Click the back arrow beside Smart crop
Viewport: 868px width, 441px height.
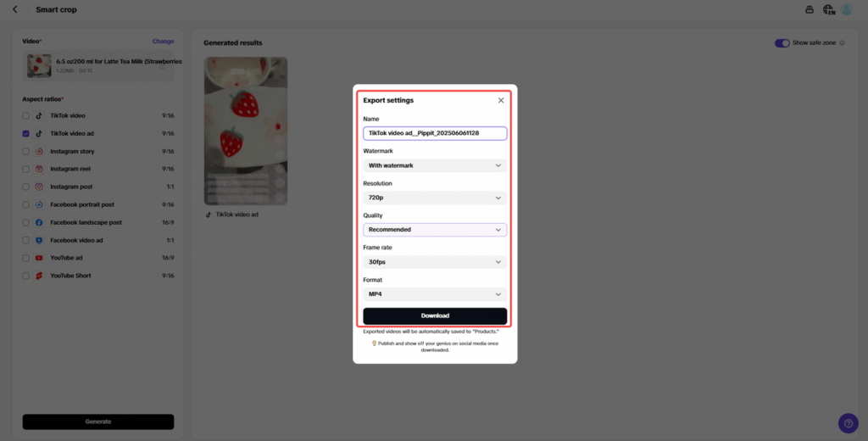point(15,9)
